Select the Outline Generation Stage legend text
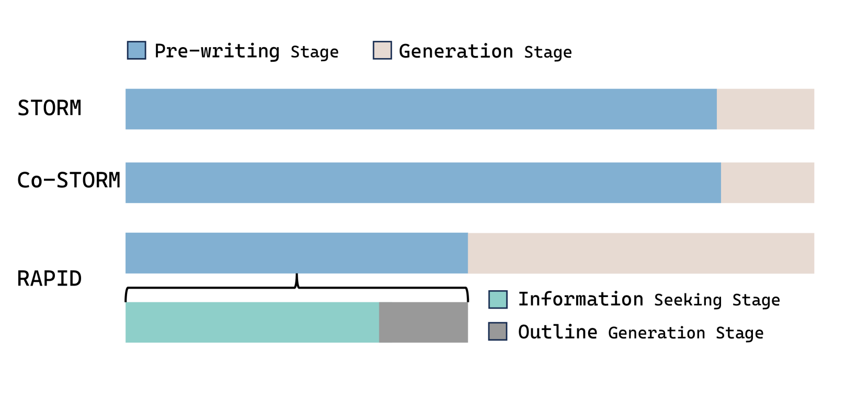This screenshot has height=397, width=868. pos(641,332)
